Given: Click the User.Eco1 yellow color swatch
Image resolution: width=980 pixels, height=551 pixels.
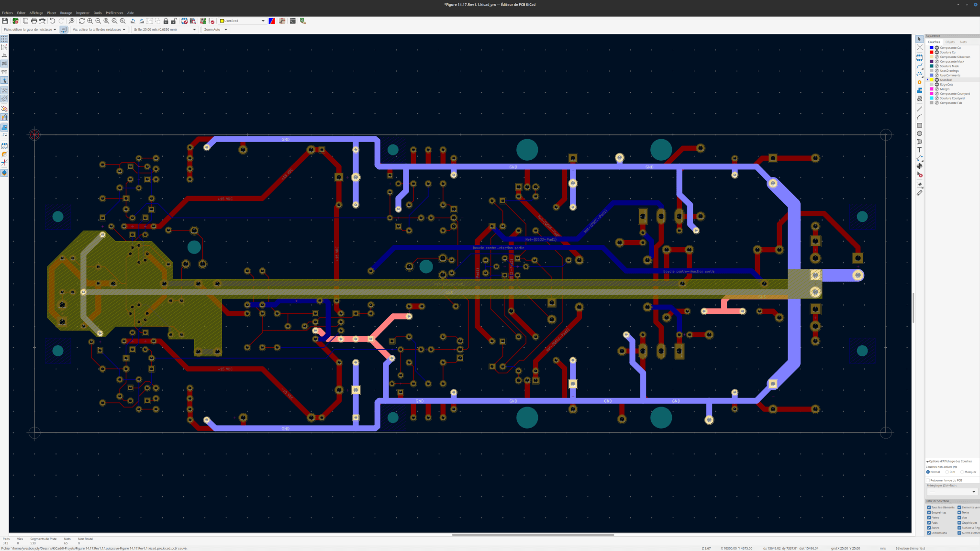Looking at the screenshot, I should [932, 80].
